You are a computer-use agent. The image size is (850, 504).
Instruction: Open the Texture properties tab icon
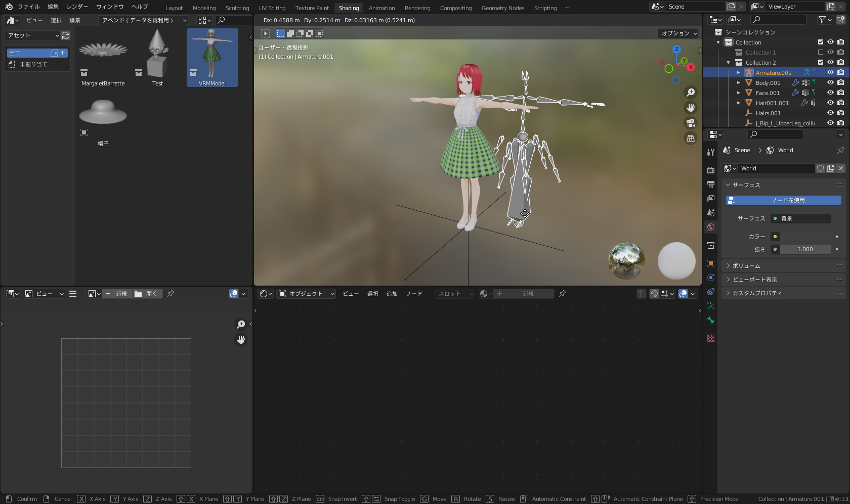(711, 338)
